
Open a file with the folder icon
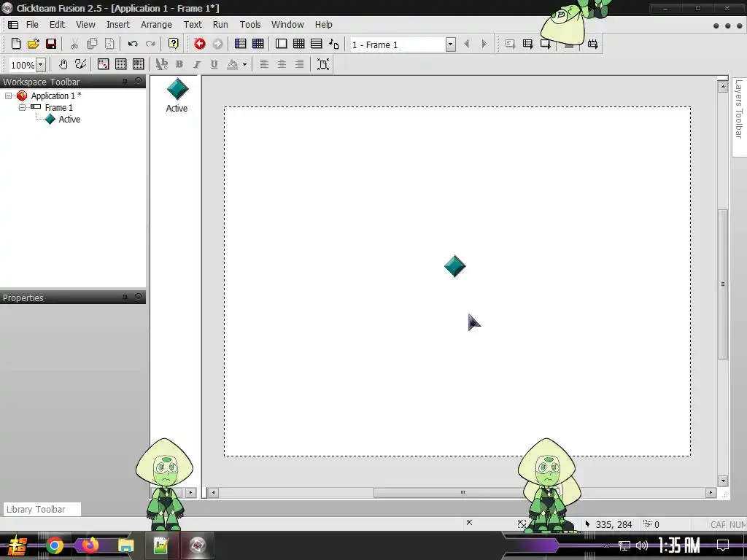click(x=34, y=44)
